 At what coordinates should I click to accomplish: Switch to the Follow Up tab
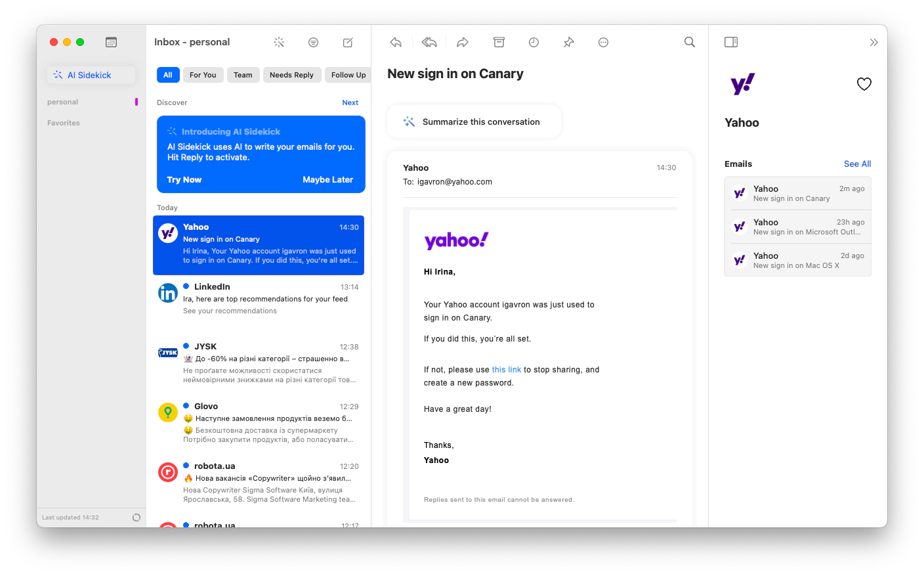coord(348,75)
